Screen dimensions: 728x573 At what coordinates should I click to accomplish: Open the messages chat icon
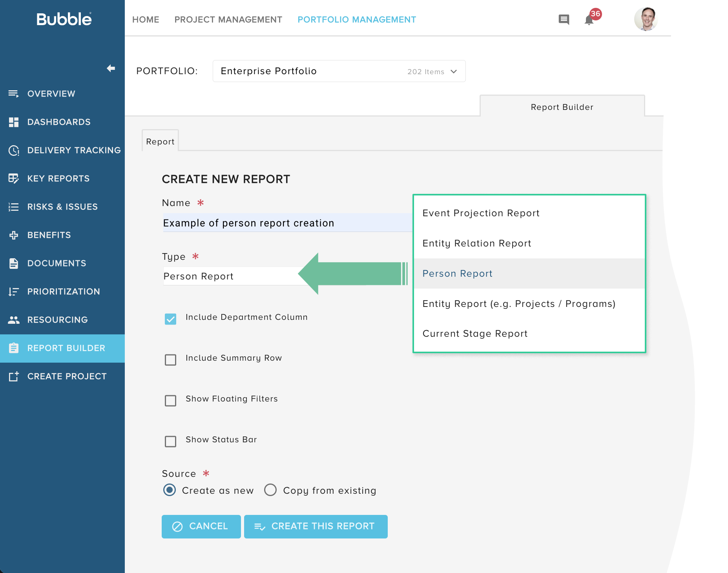(x=564, y=19)
